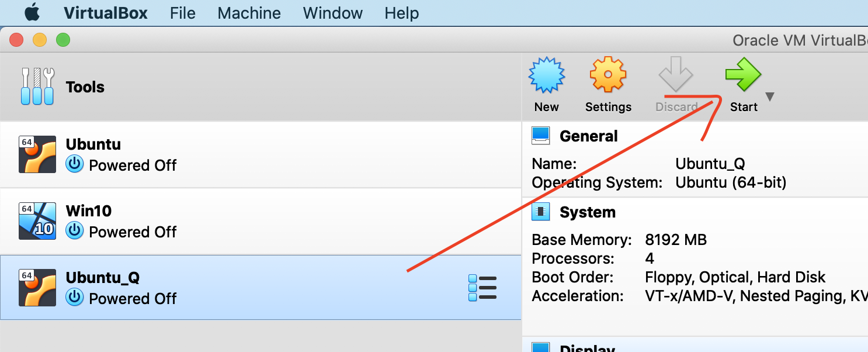This screenshot has height=352, width=868.
Task: Click the System section chip icon
Action: (x=541, y=212)
